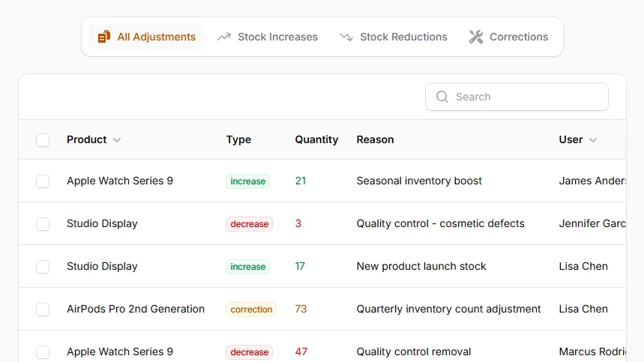Click New product launch stock reason

point(421,266)
